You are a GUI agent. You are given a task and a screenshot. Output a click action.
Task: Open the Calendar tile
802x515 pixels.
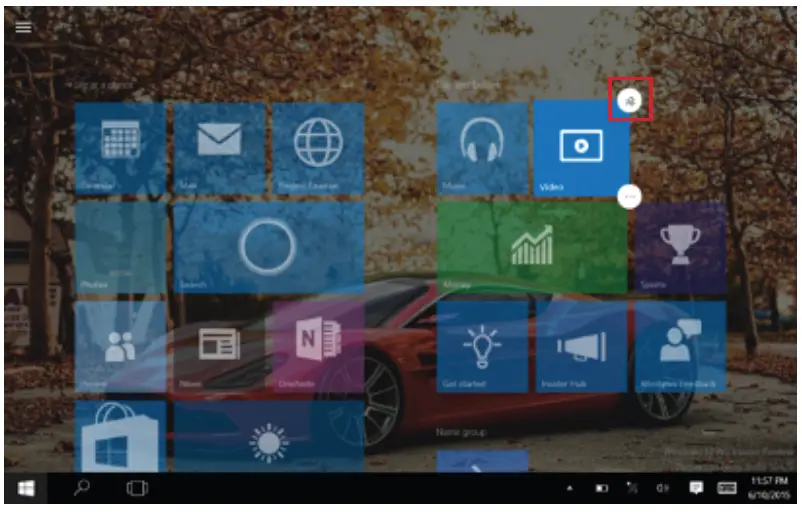(121, 148)
